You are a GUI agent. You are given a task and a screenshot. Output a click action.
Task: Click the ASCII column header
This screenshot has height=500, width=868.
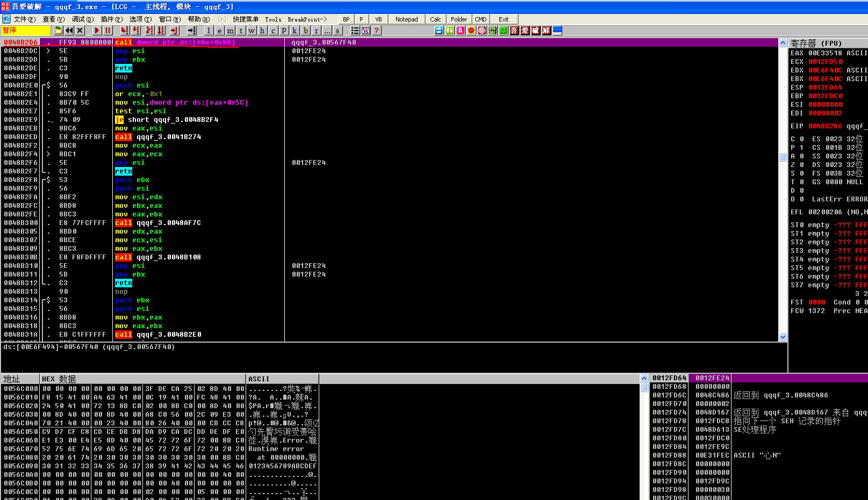(283, 379)
